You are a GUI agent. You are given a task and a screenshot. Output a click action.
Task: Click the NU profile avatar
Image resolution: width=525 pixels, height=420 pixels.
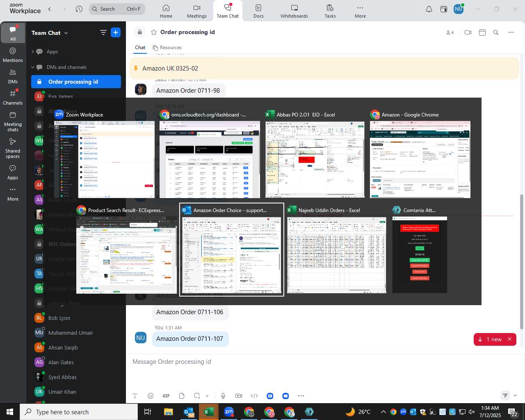pos(459,9)
